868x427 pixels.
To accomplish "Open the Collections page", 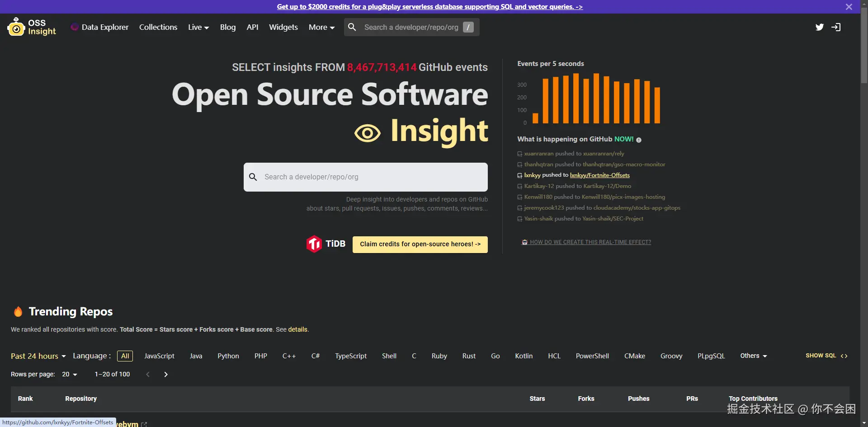I will [x=158, y=27].
